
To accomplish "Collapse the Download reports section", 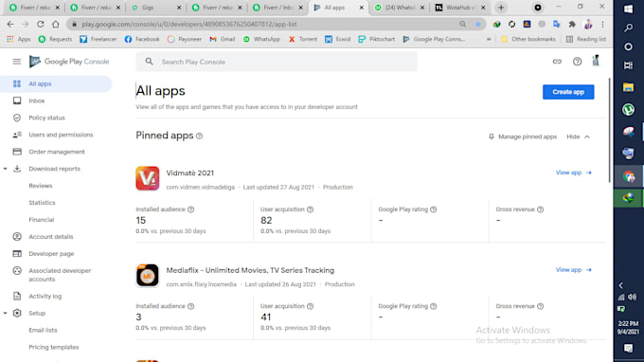I will click(6, 169).
